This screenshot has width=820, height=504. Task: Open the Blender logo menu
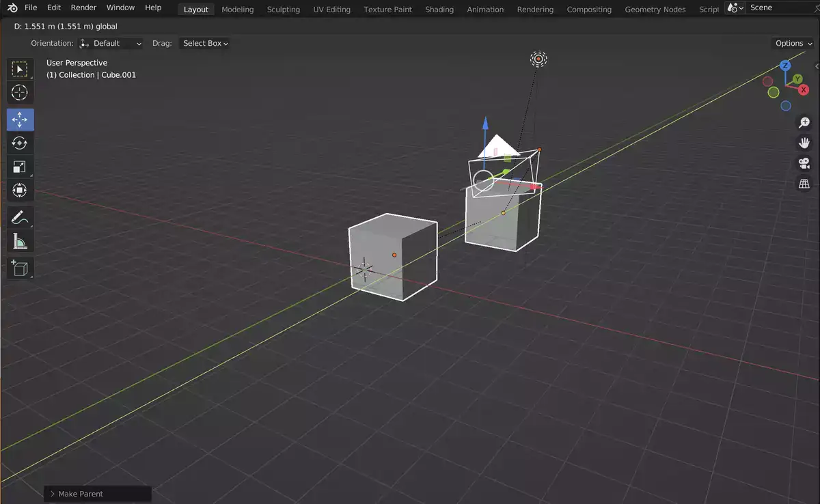[12, 8]
